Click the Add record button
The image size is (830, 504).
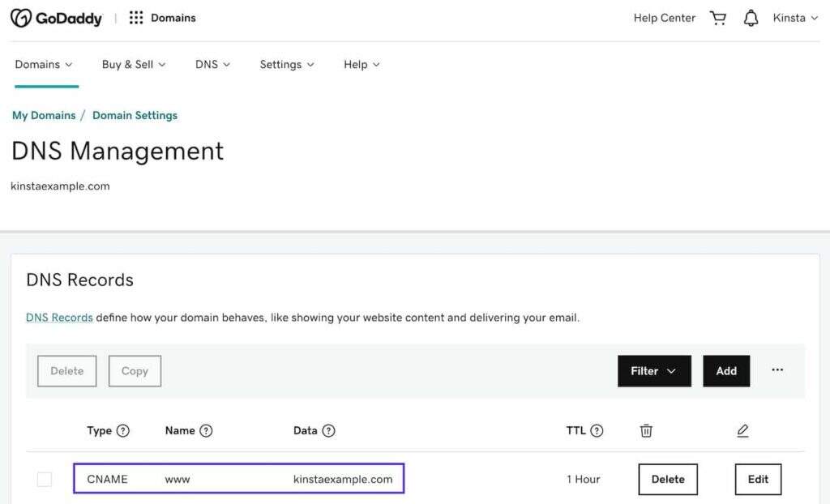pyautogui.click(x=725, y=371)
